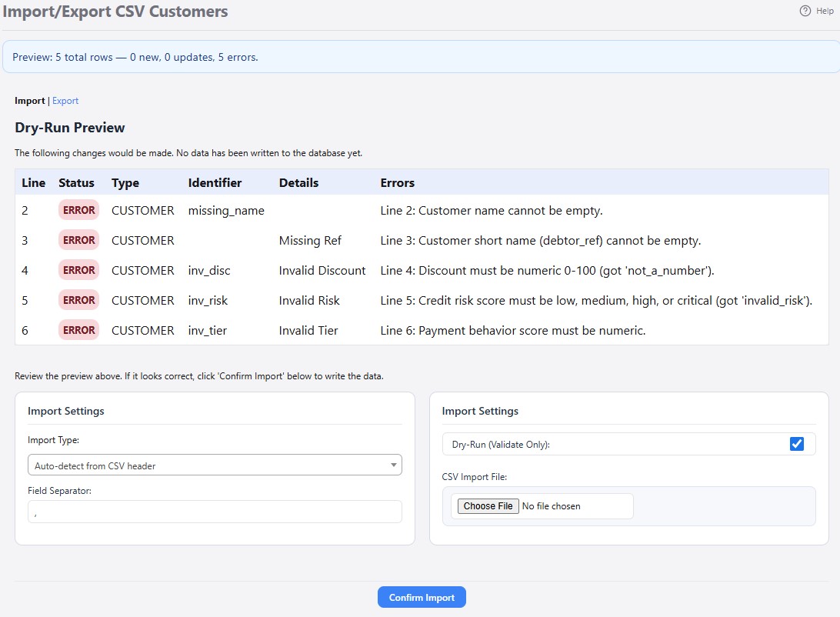The image size is (840, 617).
Task: Click the ERROR badge on line 6
Action: pos(78,331)
